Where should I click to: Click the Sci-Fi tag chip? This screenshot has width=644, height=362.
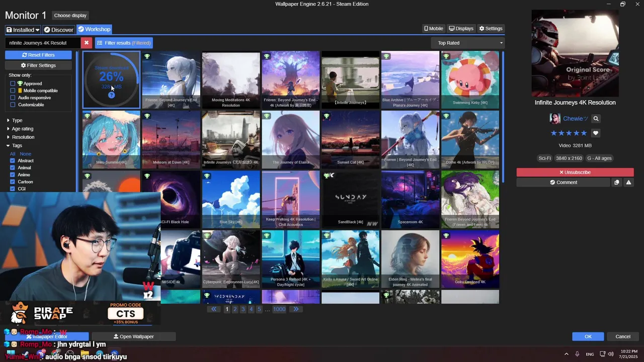click(x=544, y=158)
